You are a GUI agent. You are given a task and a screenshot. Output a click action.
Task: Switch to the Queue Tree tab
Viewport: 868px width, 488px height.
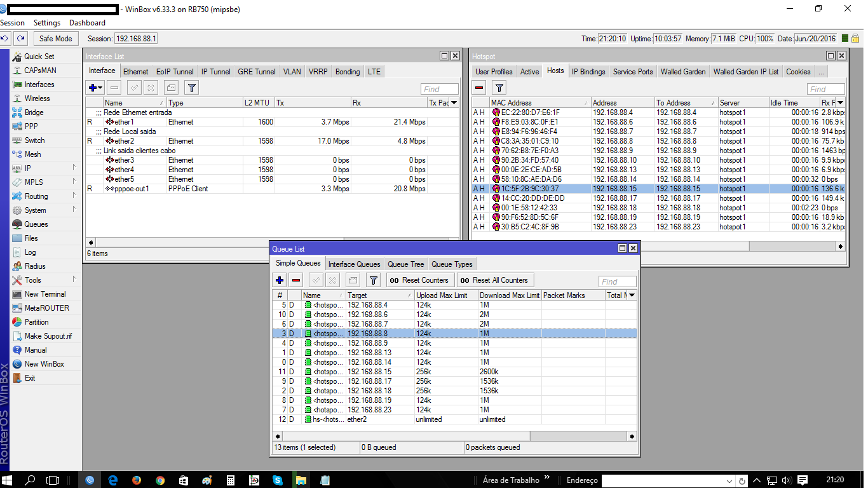(405, 264)
